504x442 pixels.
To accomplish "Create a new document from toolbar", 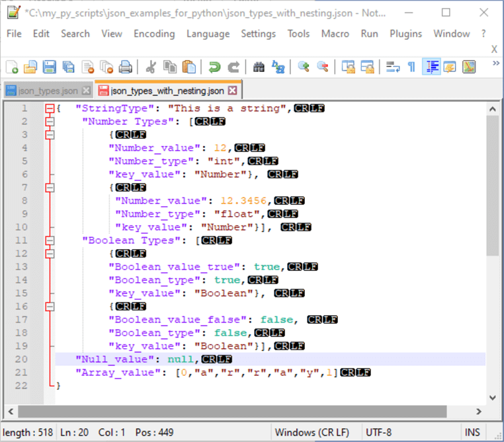I will click(x=12, y=67).
